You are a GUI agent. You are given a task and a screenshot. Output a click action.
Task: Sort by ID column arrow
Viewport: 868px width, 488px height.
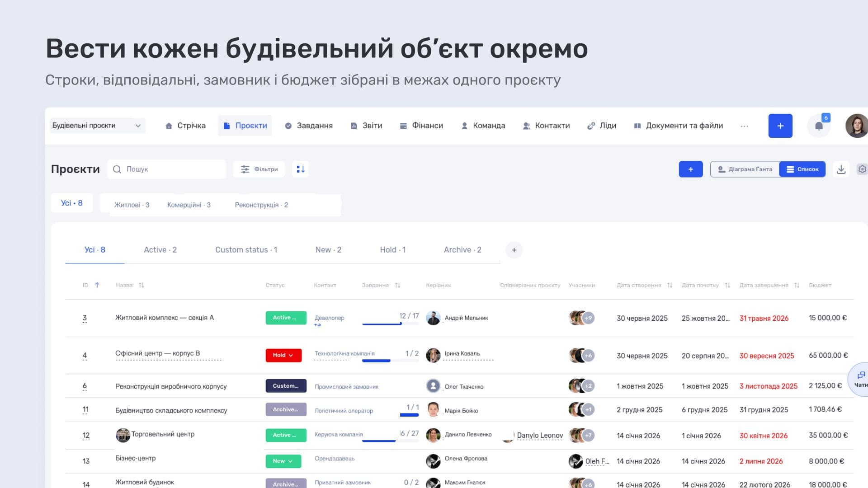pos(97,285)
